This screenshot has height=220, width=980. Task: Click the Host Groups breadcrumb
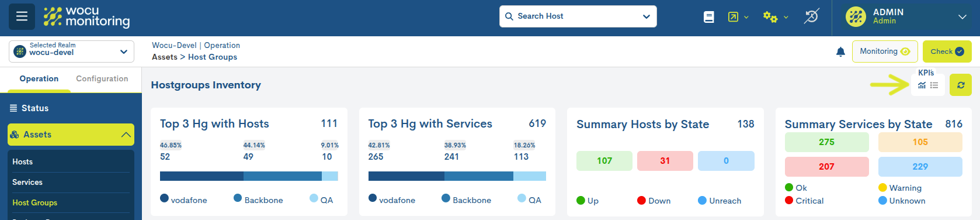pos(213,57)
